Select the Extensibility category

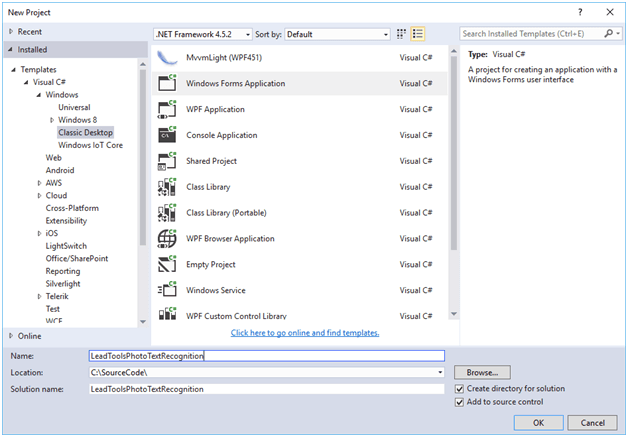[x=66, y=221]
